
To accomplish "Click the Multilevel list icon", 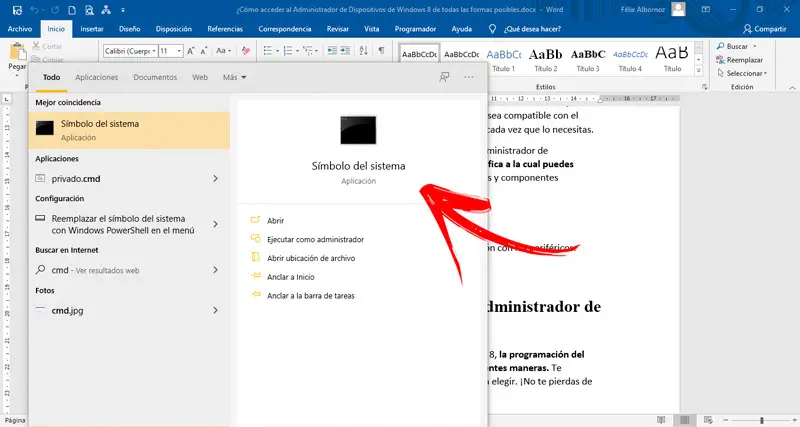I will tap(308, 51).
